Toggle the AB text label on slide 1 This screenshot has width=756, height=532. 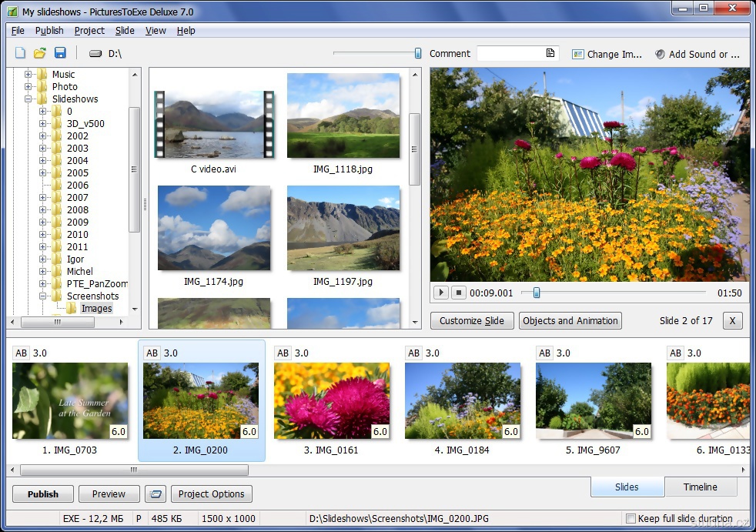click(22, 353)
